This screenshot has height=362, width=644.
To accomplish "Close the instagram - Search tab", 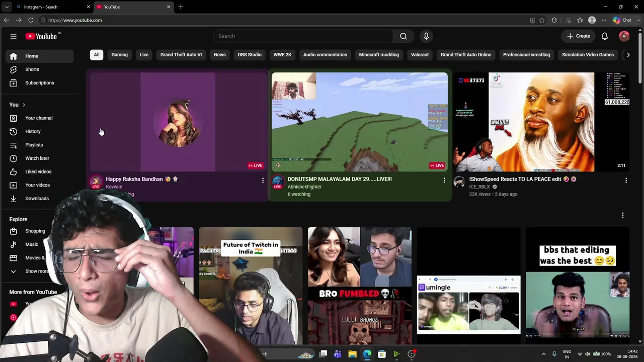I will [x=89, y=7].
